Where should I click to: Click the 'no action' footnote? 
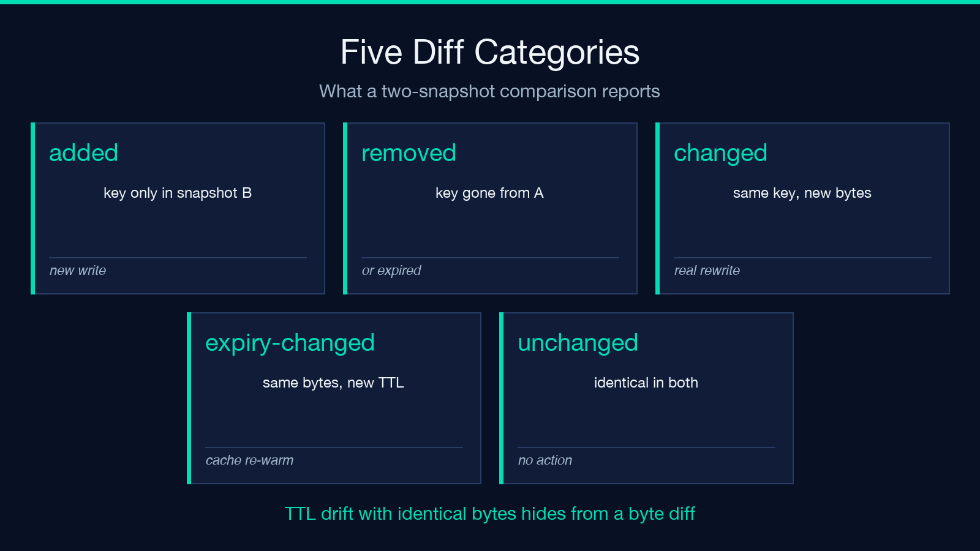click(545, 460)
